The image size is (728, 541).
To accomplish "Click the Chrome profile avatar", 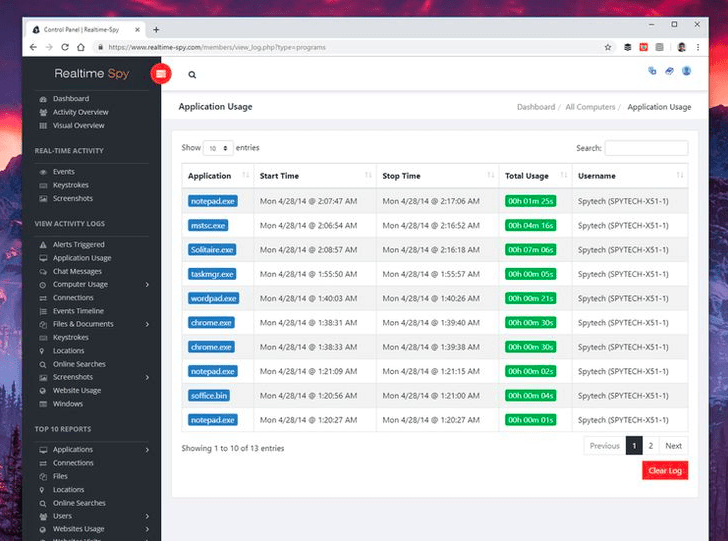I will pyautogui.click(x=681, y=47).
